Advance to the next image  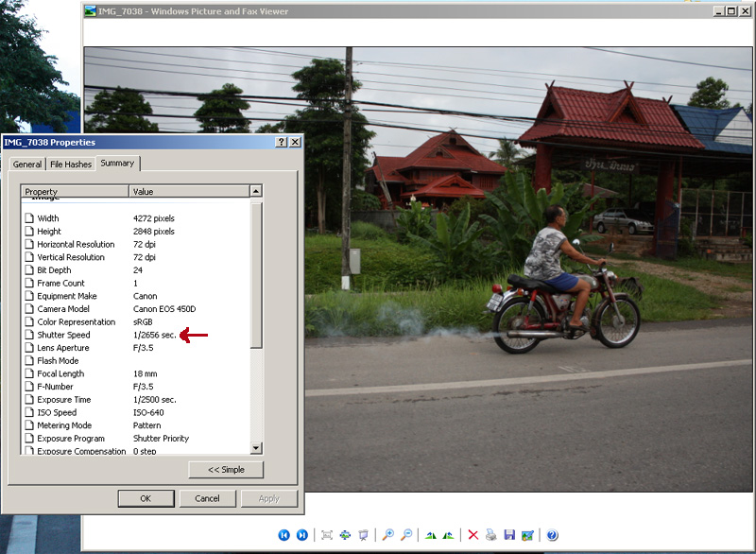[x=302, y=535]
